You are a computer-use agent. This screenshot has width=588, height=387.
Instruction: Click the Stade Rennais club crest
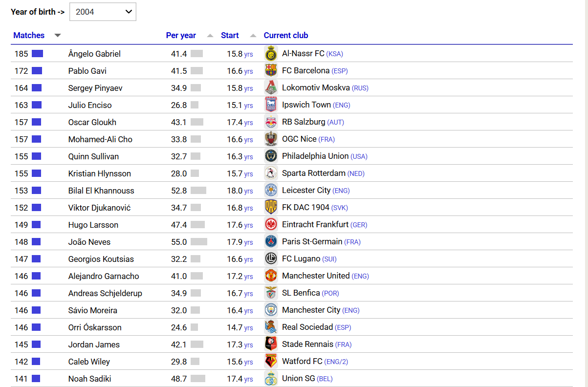(271, 344)
